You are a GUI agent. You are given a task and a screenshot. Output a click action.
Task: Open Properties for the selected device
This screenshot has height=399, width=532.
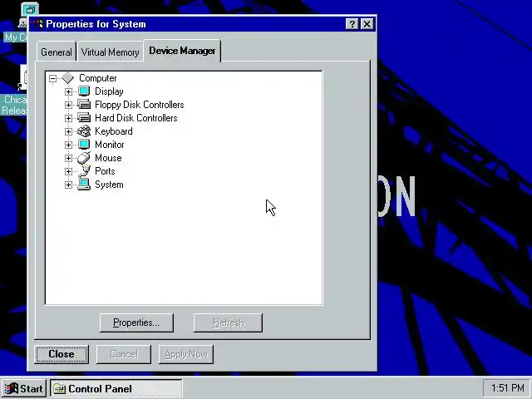point(136,323)
